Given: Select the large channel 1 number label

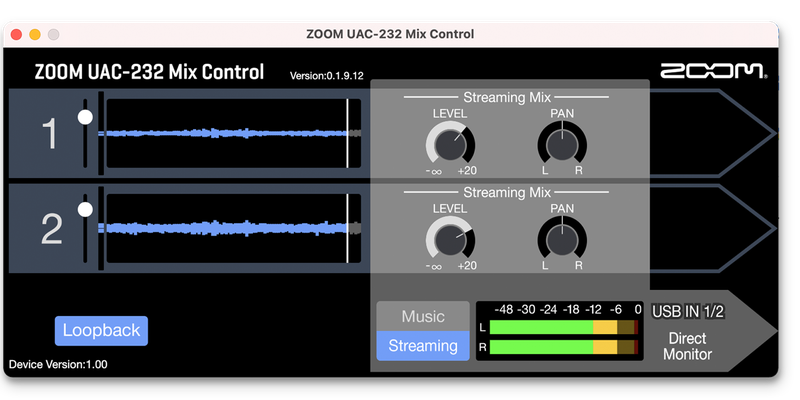Looking at the screenshot, I should tap(51, 134).
